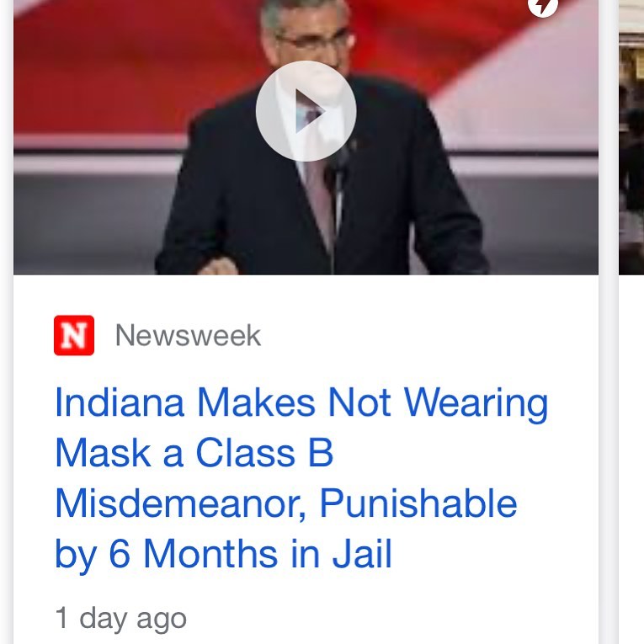Select the next story card thumbnail at right
The image size is (644, 644).
pyautogui.click(x=631, y=137)
